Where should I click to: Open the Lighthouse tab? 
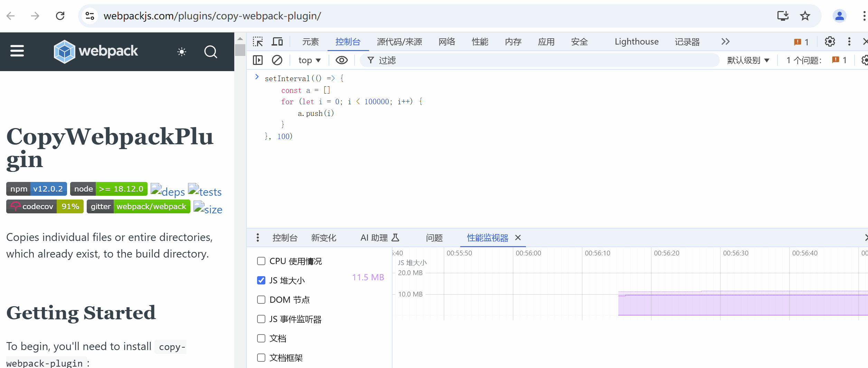[636, 42]
